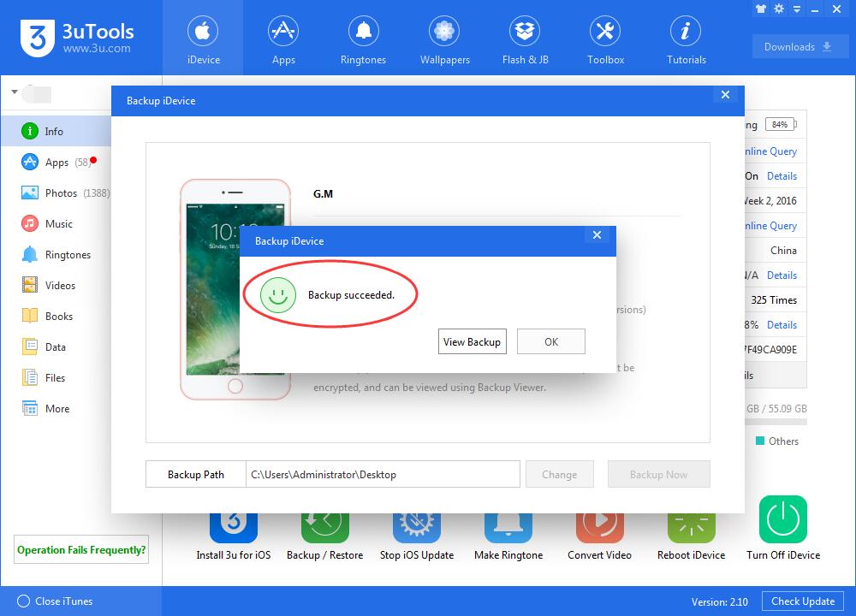Screen dimensions: 856x616
Task: Open the Wallpapers tab
Action: point(444,38)
